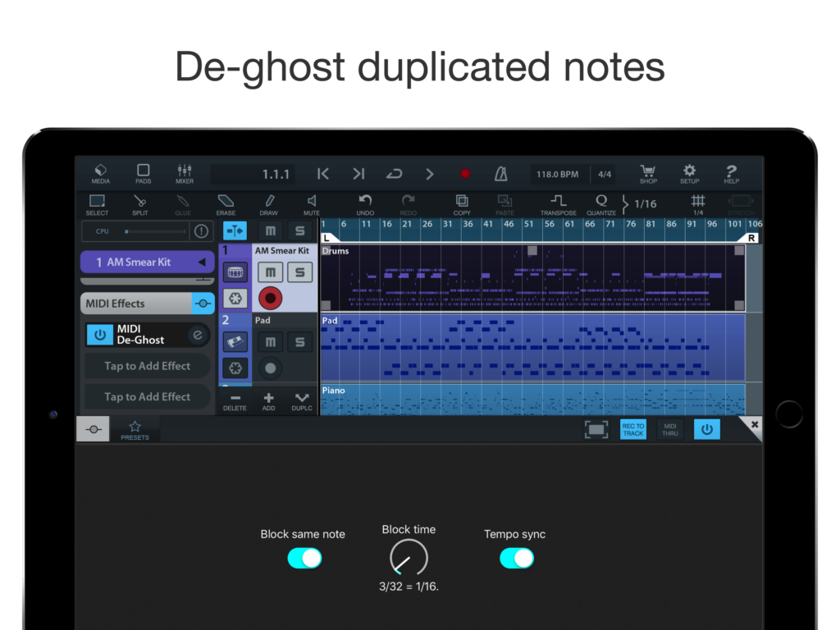Select the Piano part in arrangement
The width and height of the screenshot is (840, 630).
[532, 399]
